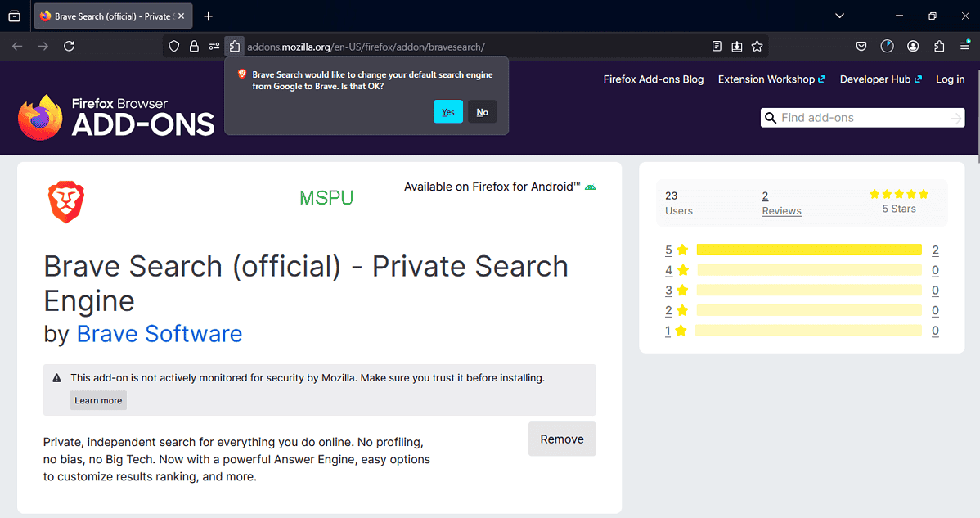The image size is (980, 518).
Task: Click Yes to set Brave as default search
Action: click(x=447, y=111)
